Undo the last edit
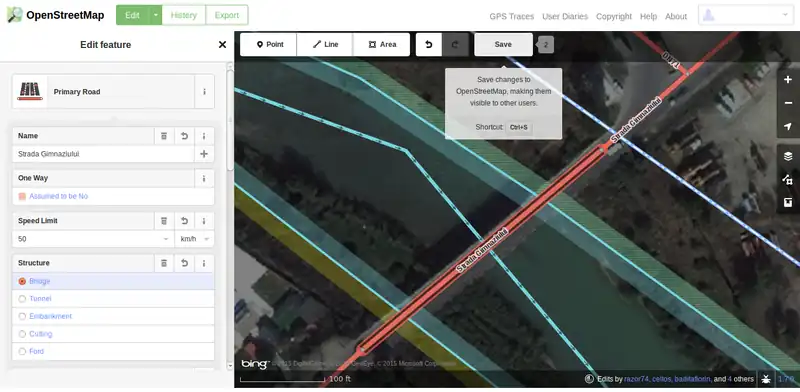This screenshot has width=800, height=392. tap(429, 44)
